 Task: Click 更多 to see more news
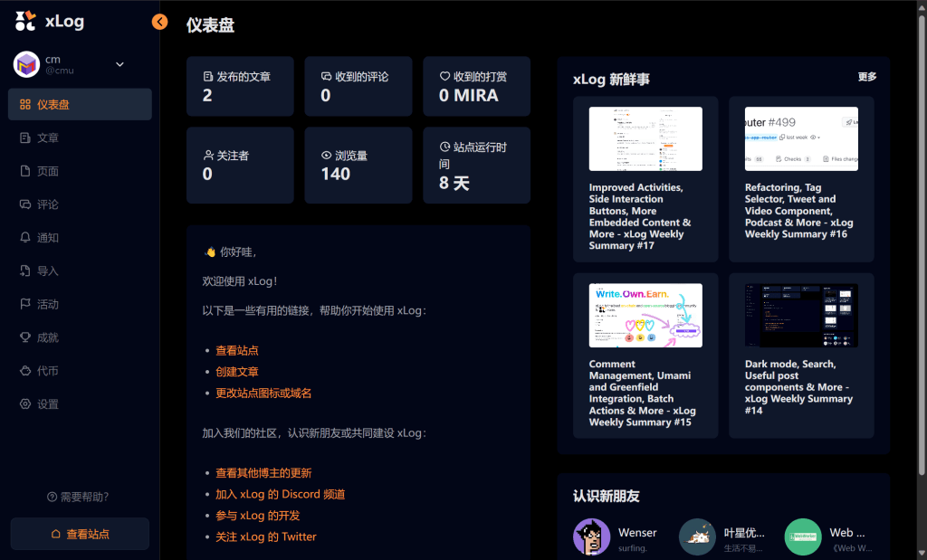coord(867,77)
